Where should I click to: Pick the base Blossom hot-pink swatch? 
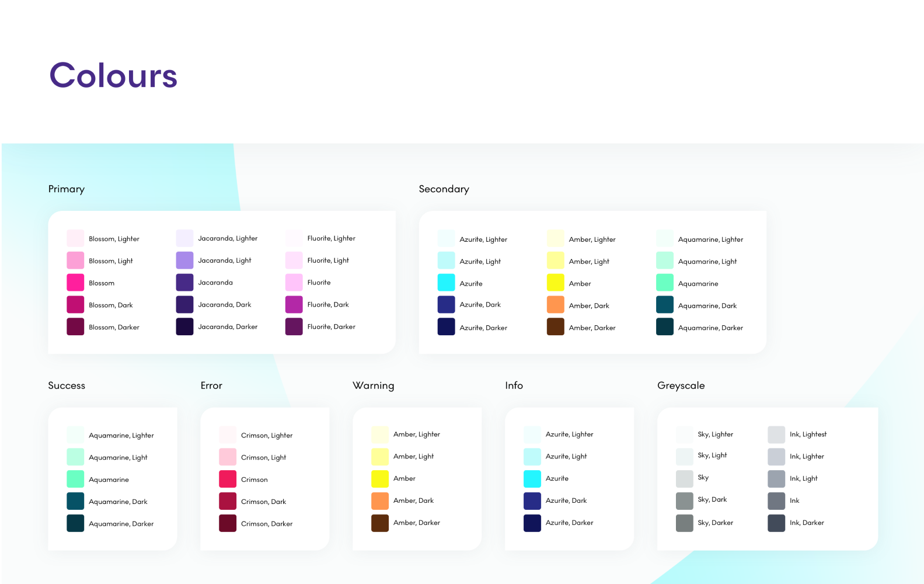[x=75, y=283]
